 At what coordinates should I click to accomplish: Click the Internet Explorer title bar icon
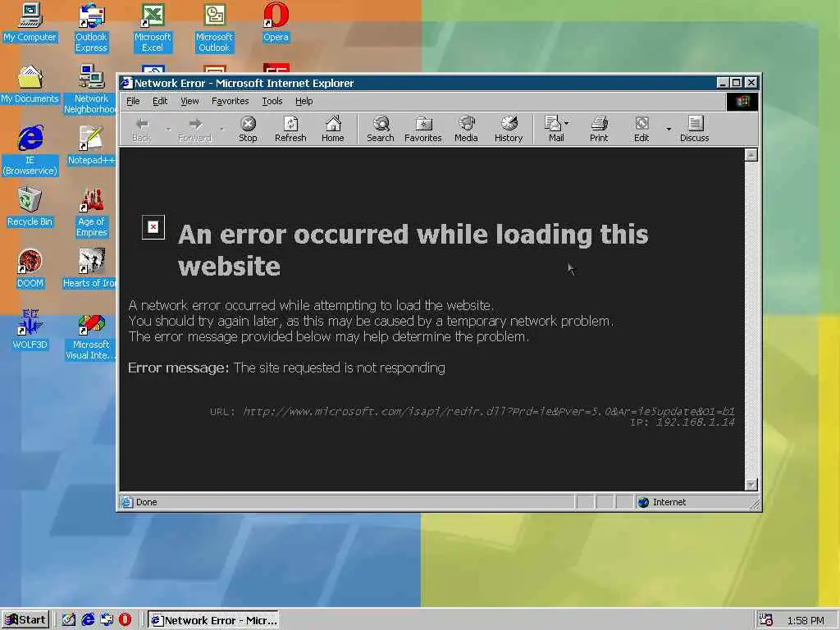click(126, 83)
